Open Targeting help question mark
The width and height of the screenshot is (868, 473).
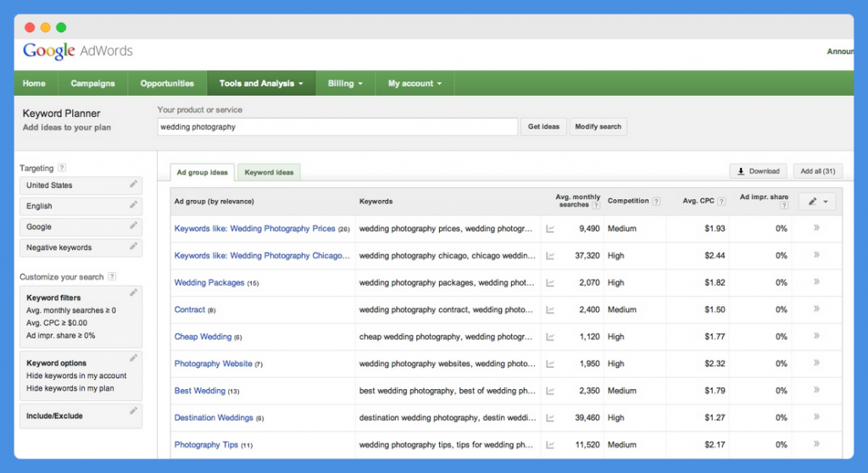(x=62, y=168)
